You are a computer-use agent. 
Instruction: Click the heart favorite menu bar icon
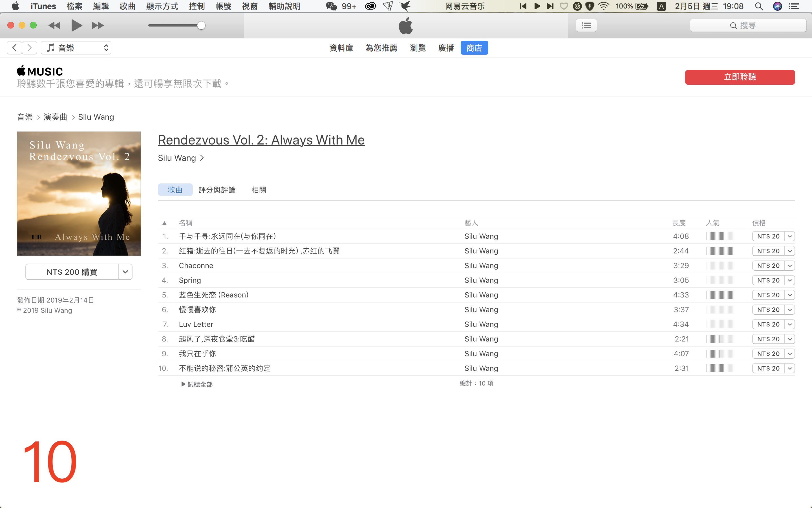tap(564, 6)
